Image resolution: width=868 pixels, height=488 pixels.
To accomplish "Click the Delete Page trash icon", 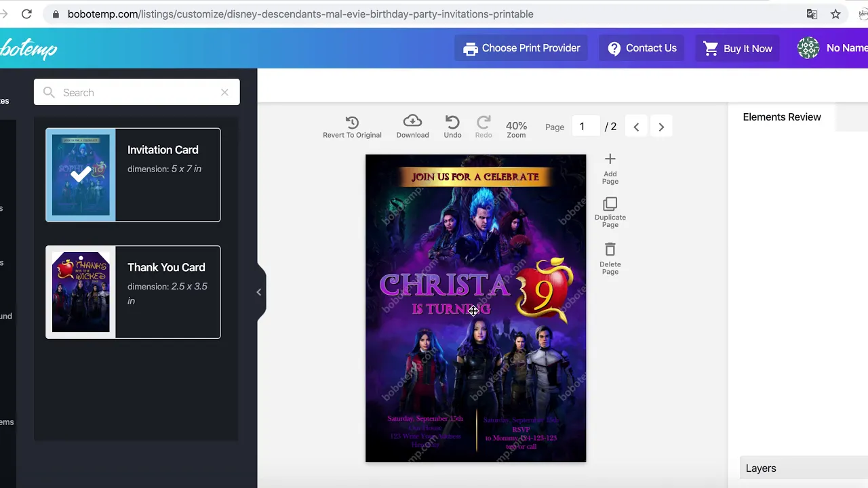I will [610, 249].
